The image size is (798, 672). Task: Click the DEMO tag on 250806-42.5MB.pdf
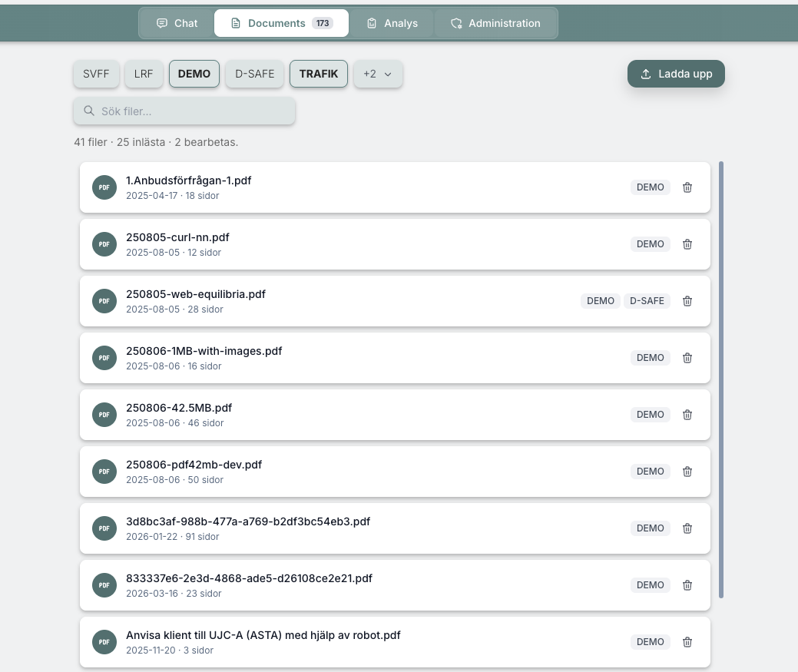(x=651, y=415)
